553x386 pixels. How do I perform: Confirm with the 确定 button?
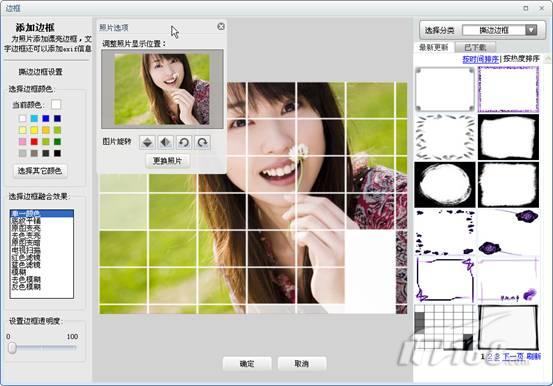[247, 363]
